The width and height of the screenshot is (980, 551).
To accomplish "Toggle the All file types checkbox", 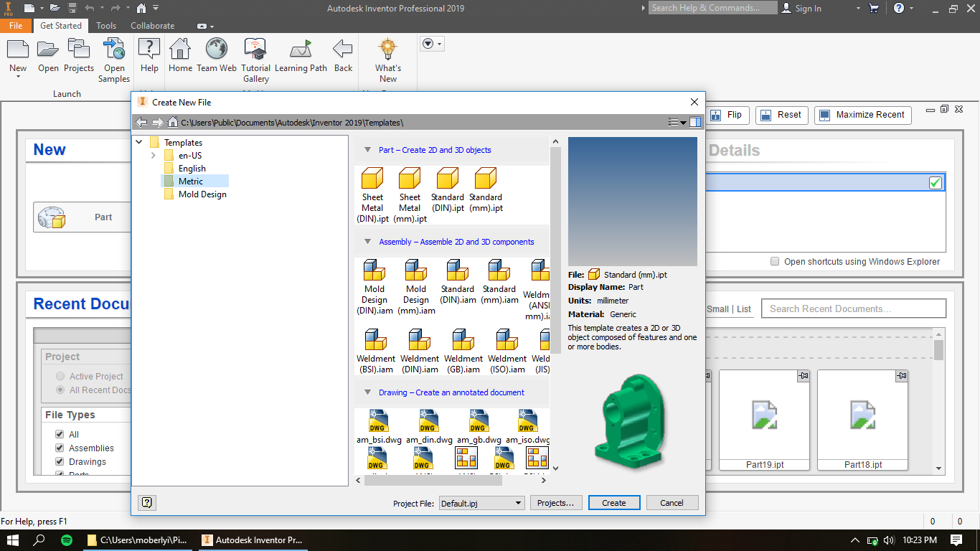I will [60, 434].
